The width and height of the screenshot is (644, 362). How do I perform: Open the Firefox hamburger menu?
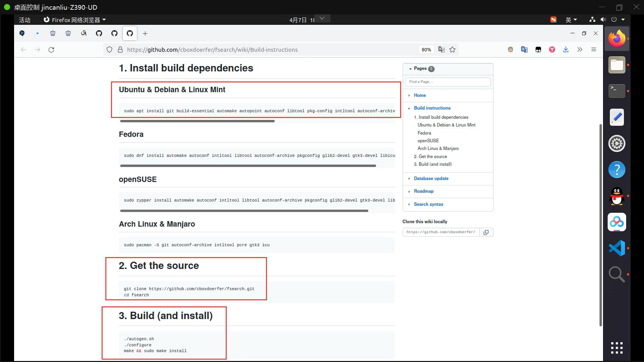[594, 50]
